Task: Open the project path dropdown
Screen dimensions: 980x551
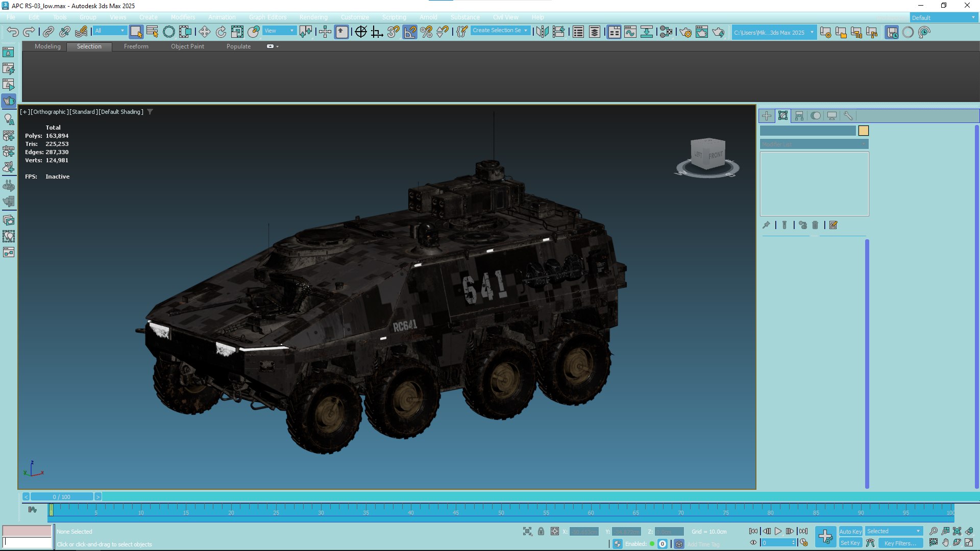Action: click(774, 33)
